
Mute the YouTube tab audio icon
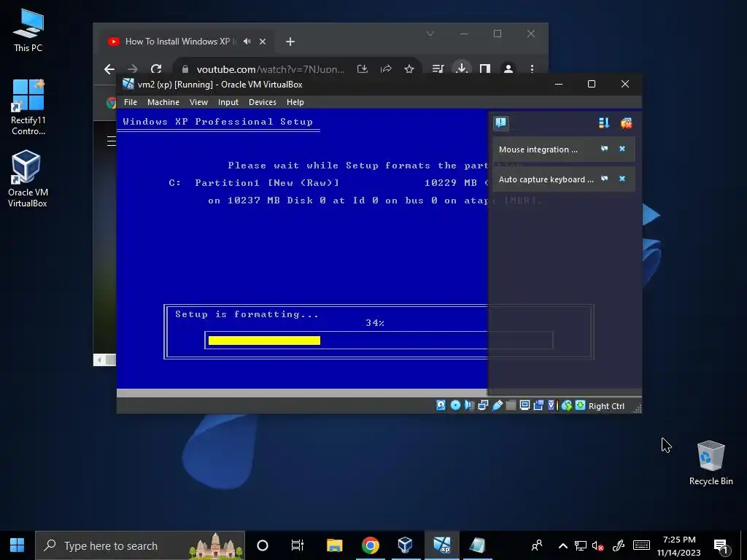tap(247, 42)
